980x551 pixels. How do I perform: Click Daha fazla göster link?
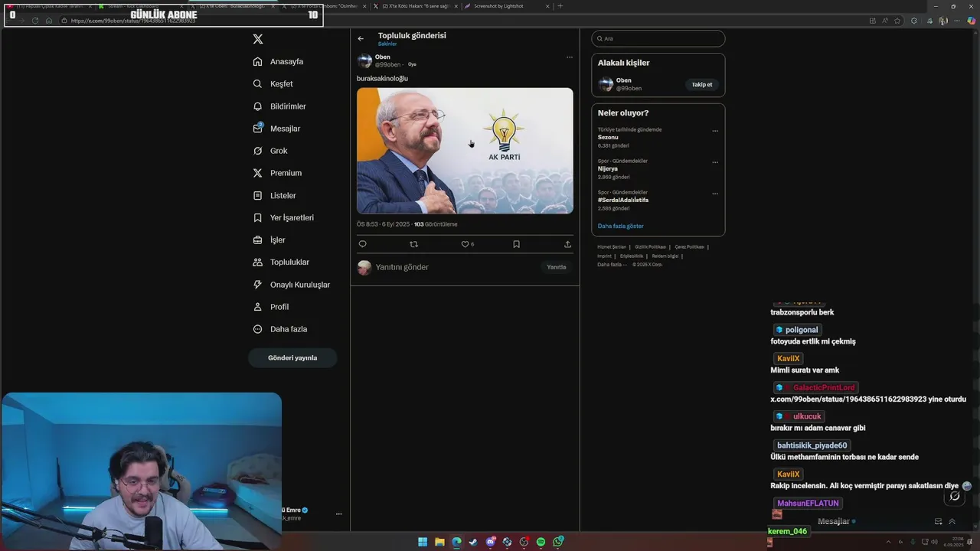coord(621,227)
